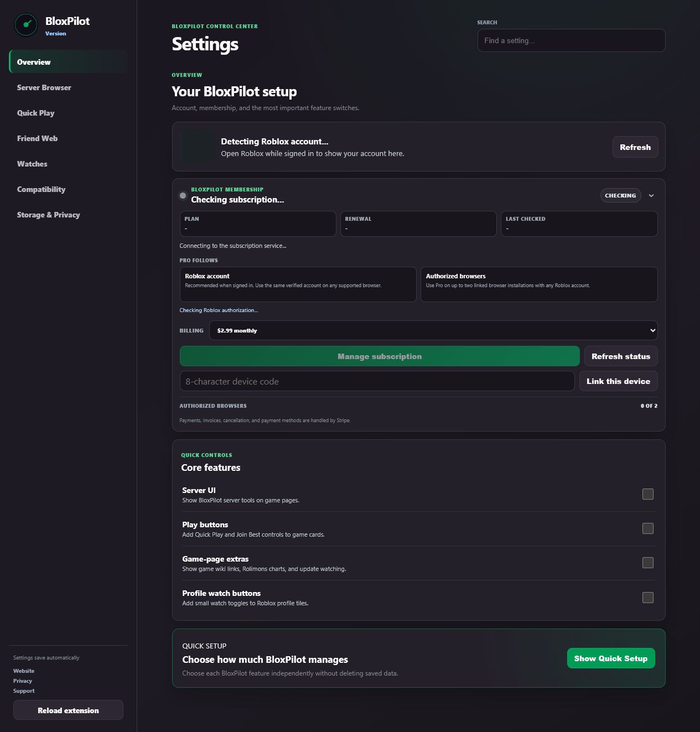Screen dimensions: 700x732
Task: Click the membership status dot indicator
Action: pyautogui.click(x=183, y=195)
